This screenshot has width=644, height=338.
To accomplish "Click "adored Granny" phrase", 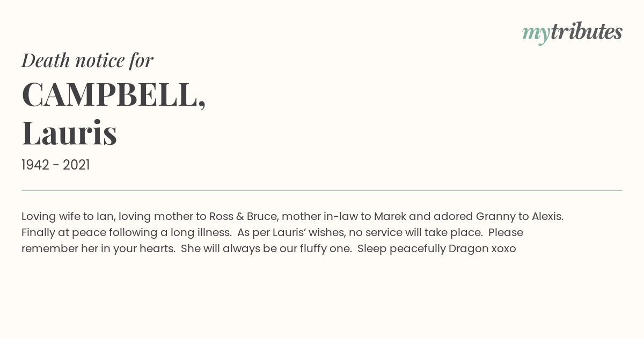I will (x=473, y=217).
